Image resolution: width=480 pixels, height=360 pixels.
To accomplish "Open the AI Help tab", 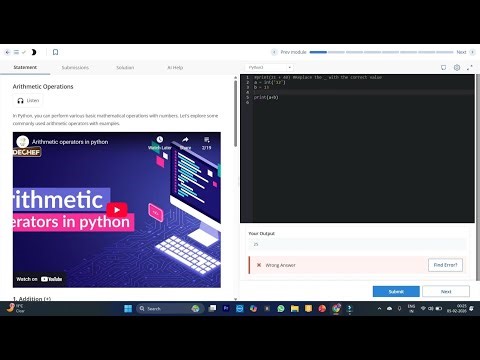I will [175, 68].
